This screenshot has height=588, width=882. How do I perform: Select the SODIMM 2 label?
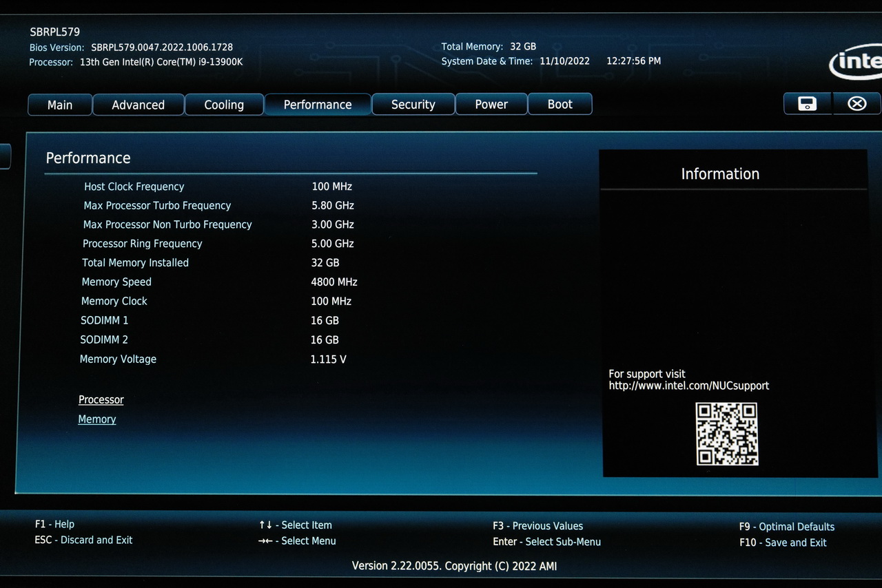(104, 339)
